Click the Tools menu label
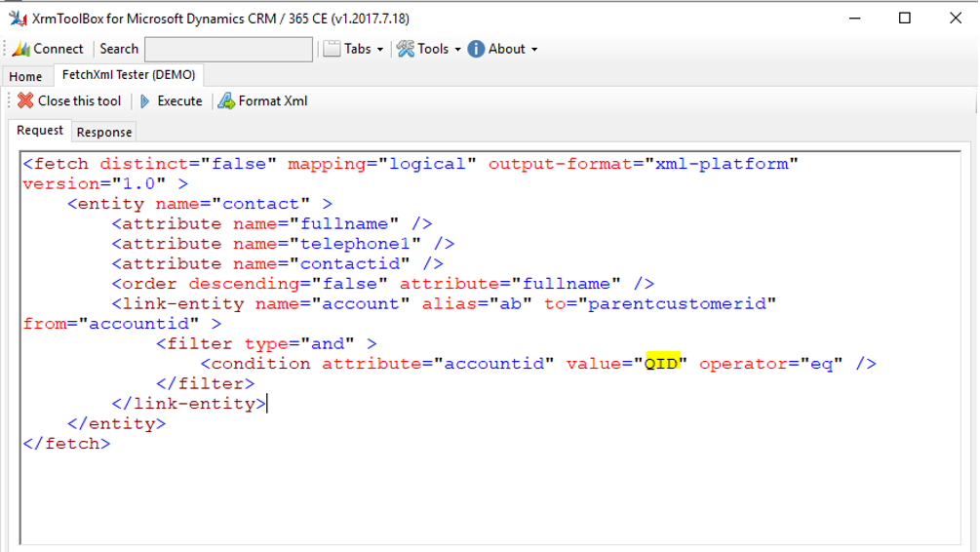This screenshot has height=552, width=980. (433, 49)
